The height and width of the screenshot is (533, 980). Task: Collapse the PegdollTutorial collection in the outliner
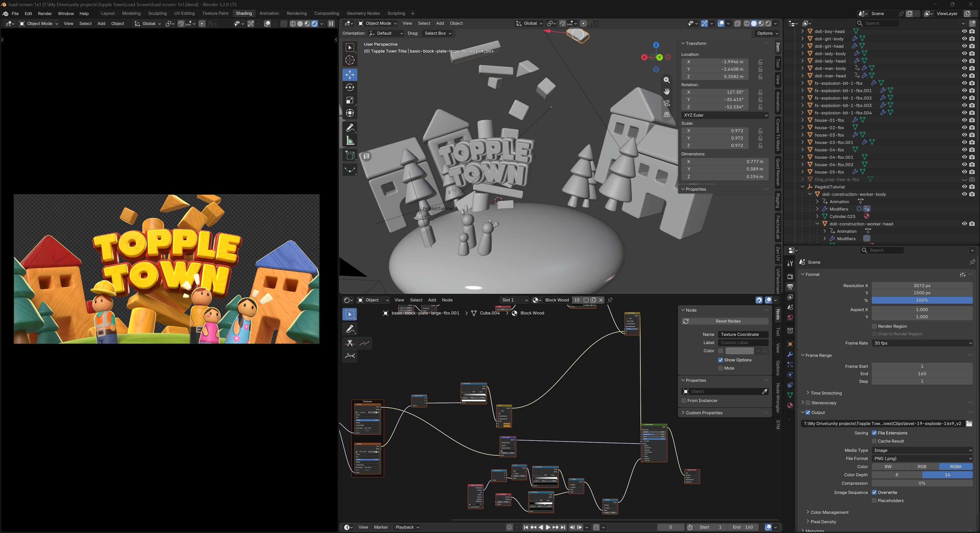(803, 187)
